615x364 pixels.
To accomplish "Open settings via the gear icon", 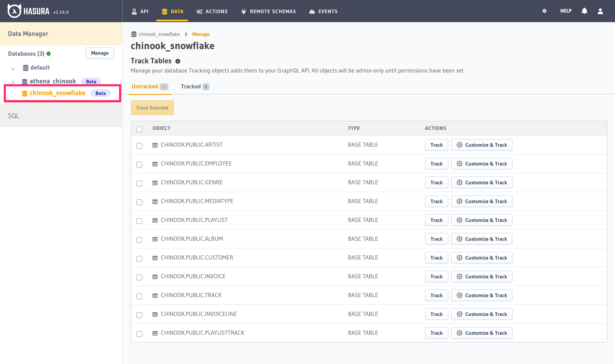I will [544, 11].
